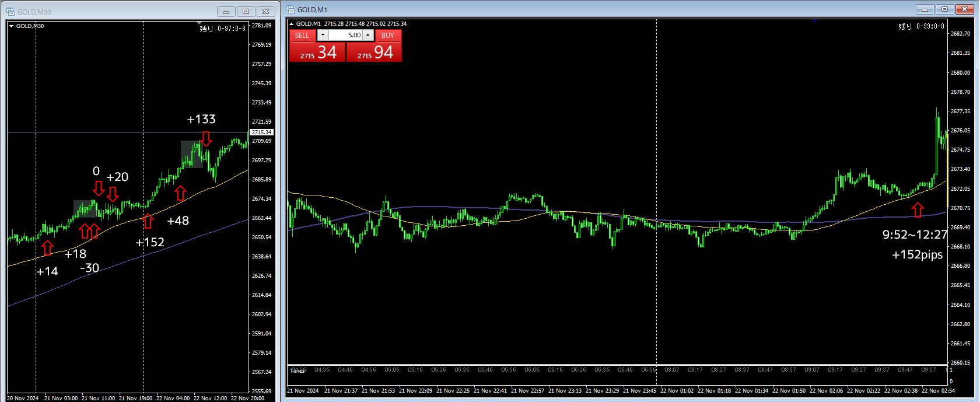The height and width of the screenshot is (402, 980).
Task: Click the 2781.09 price label on M30 axis
Action: tap(261, 26)
